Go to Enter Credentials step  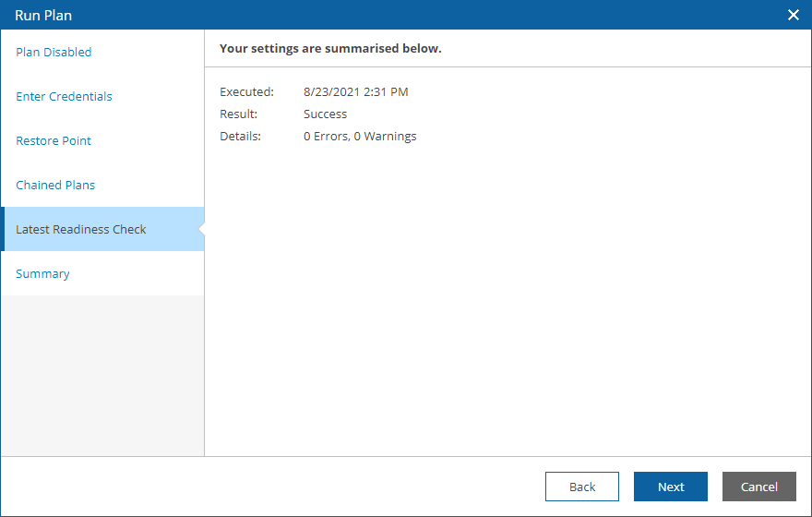click(x=102, y=96)
